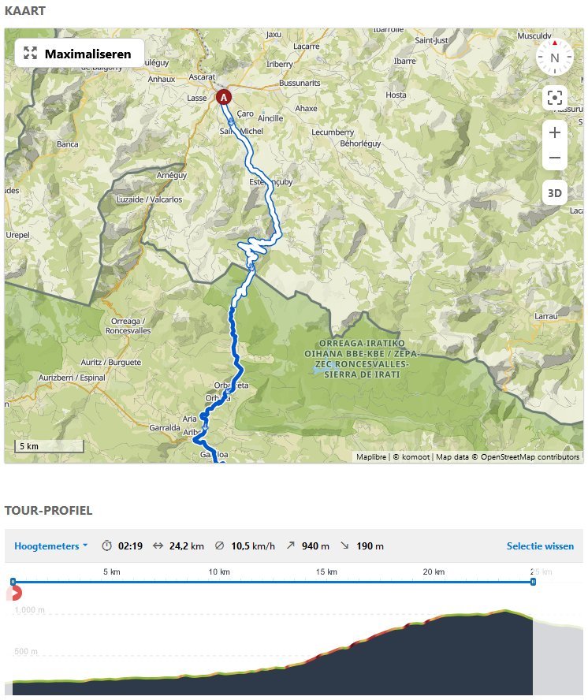Open the OpenStreetMap contributors attribution link
The height and width of the screenshot is (700, 588).
pyautogui.click(x=530, y=456)
